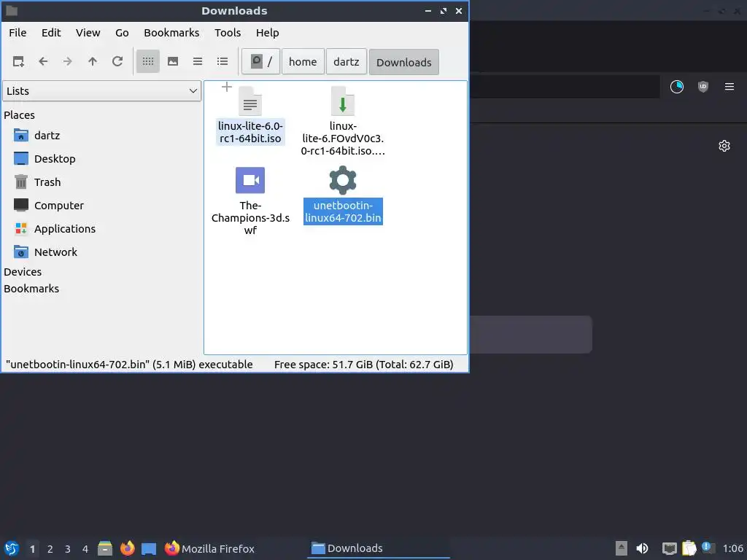This screenshot has height=560, width=747.
Task: Open the Edit menu
Action: (51, 33)
